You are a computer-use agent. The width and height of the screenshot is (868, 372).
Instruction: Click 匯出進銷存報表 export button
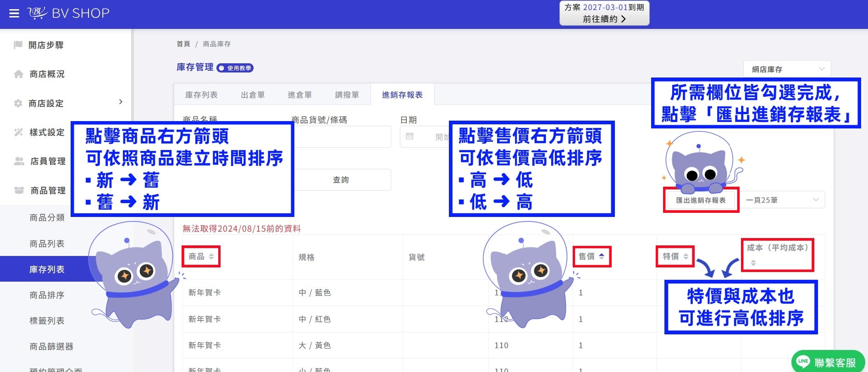pos(701,200)
